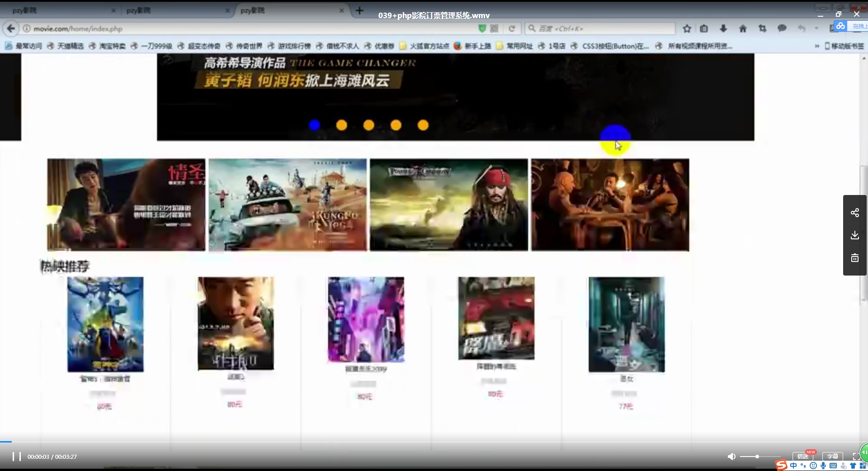Click the 热映推荐 section heading

click(x=65, y=266)
